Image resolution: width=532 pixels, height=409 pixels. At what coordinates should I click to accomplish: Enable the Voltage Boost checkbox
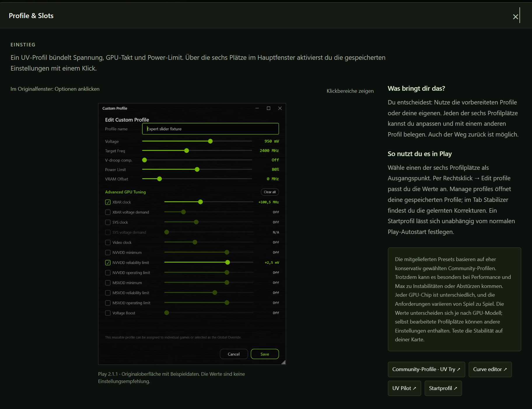(108, 313)
